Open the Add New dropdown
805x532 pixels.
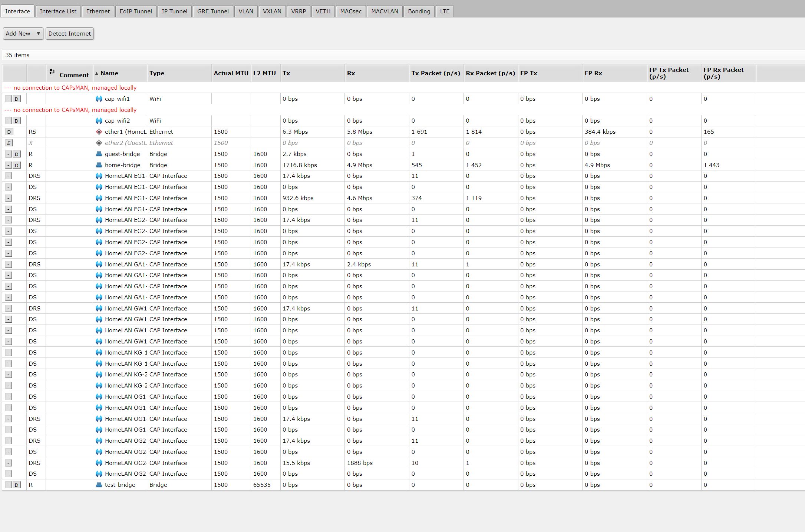(x=23, y=34)
